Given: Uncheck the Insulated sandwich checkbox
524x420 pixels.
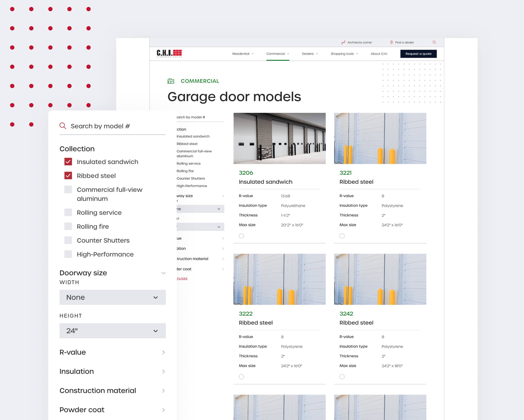Looking at the screenshot, I should [68, 162].
